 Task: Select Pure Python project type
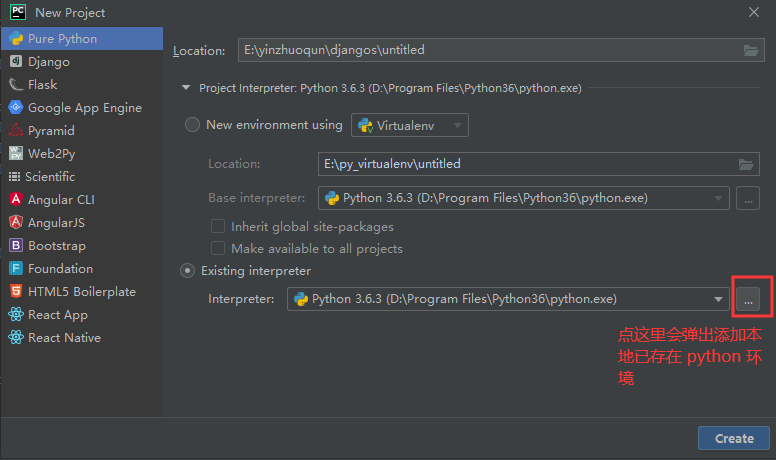(x=82, y=39)
